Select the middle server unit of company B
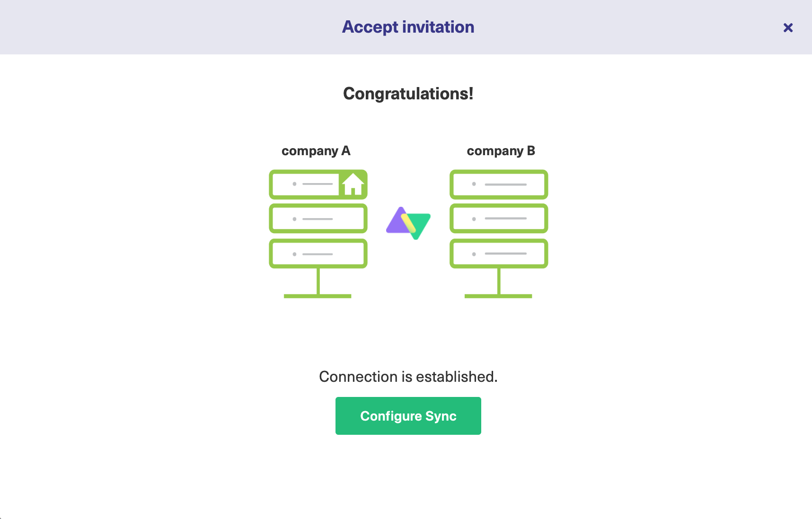This screenshot has height=519, width=812. (499, 219)
